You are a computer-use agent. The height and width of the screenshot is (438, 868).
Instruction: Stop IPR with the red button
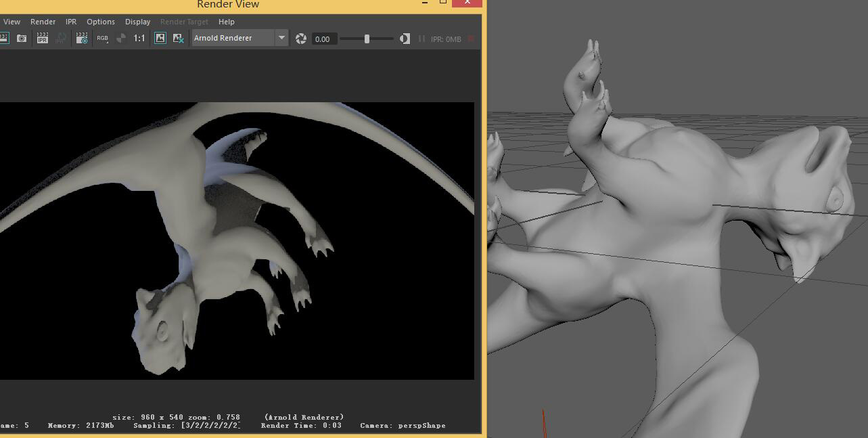coord(471,39)
